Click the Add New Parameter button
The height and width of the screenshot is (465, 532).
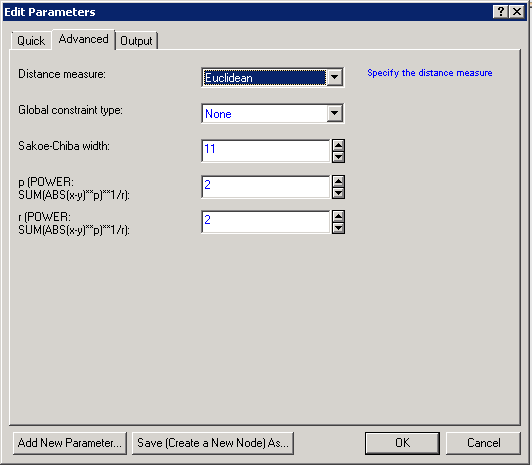tap(70, 443)
